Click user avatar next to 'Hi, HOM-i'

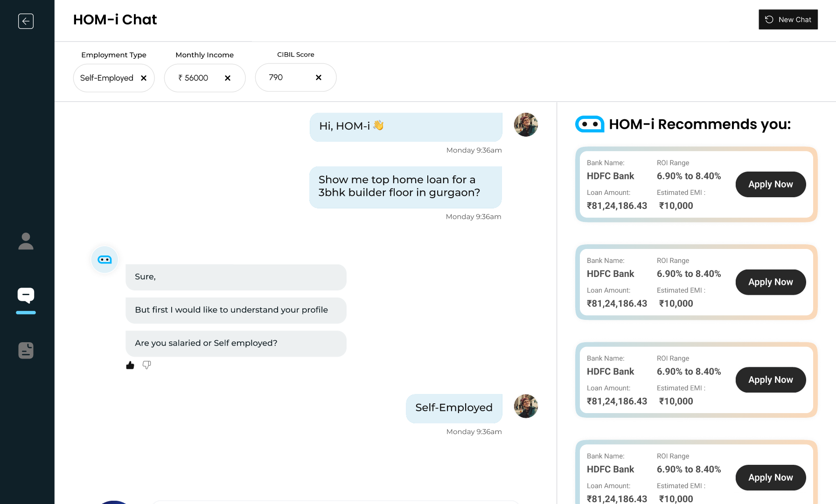(526, 124)
